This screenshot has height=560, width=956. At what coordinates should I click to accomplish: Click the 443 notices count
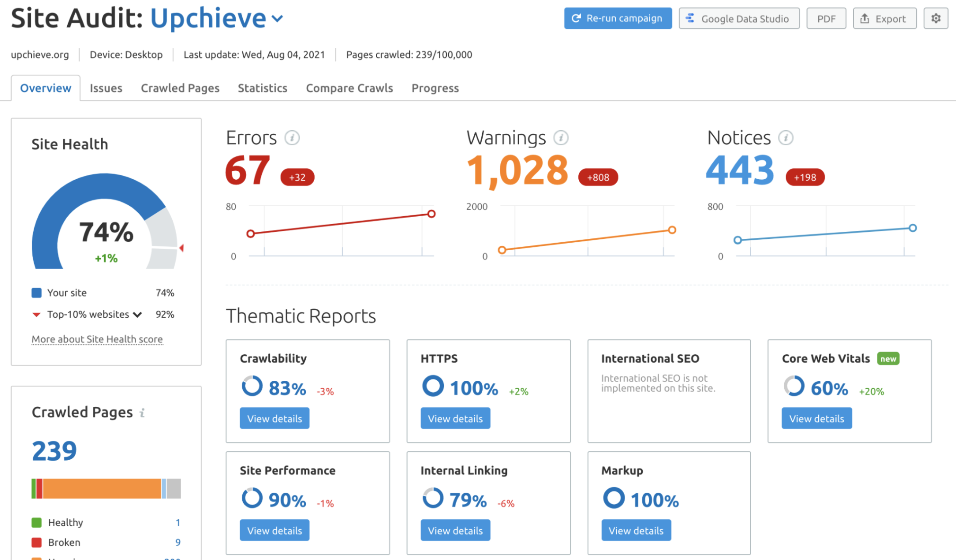point(740,170)
